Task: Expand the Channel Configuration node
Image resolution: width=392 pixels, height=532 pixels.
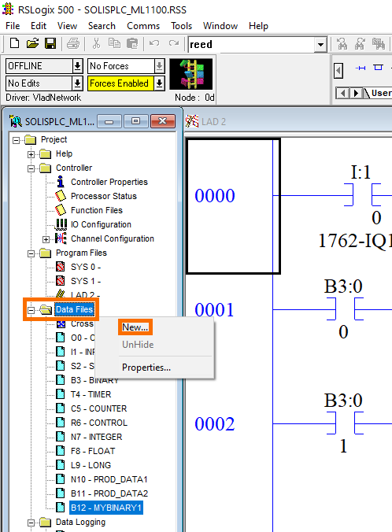Action: click(46, 239)
